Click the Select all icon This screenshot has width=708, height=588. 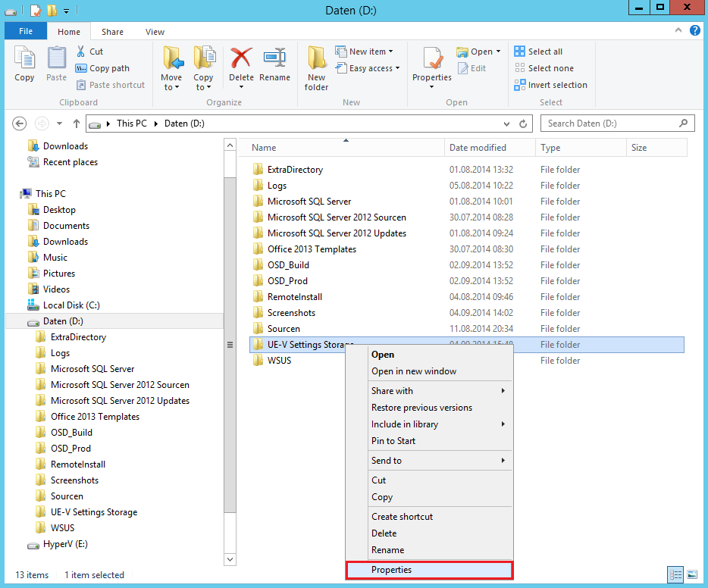coord(520,52)
